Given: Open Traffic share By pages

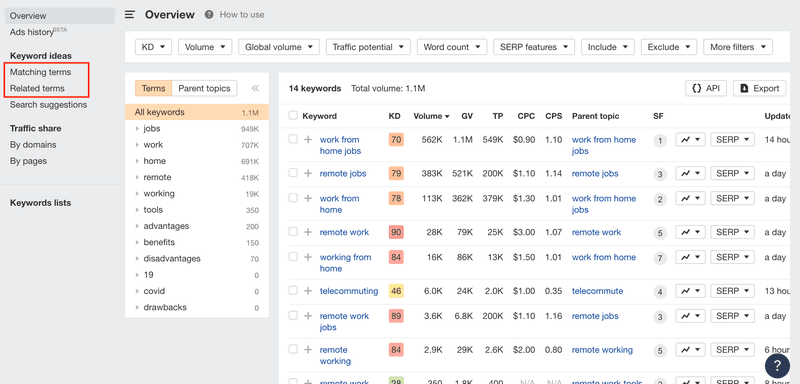Looking at the screenshot, I should pyautogui.click(x=28, y=161).
